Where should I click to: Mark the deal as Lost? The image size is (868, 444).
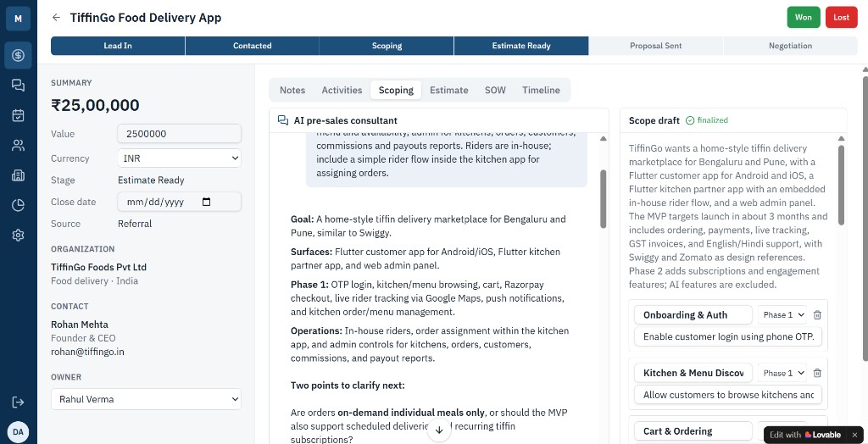[842, 17]
